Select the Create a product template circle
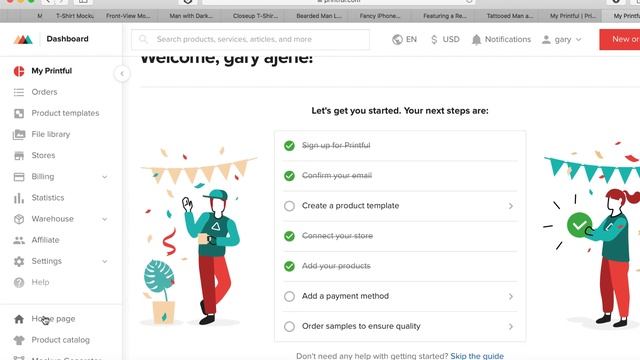 pos(289,206)
